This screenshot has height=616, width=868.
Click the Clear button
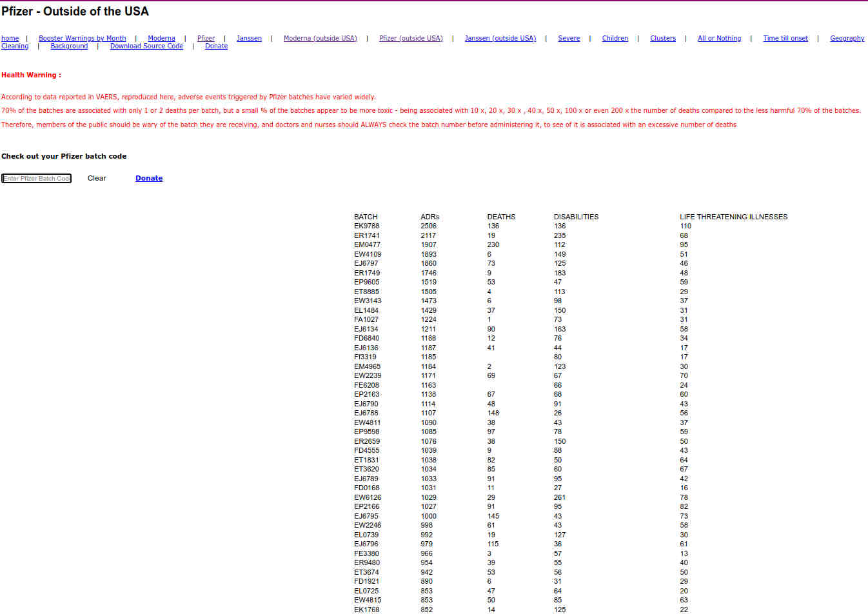coord(97,179)
